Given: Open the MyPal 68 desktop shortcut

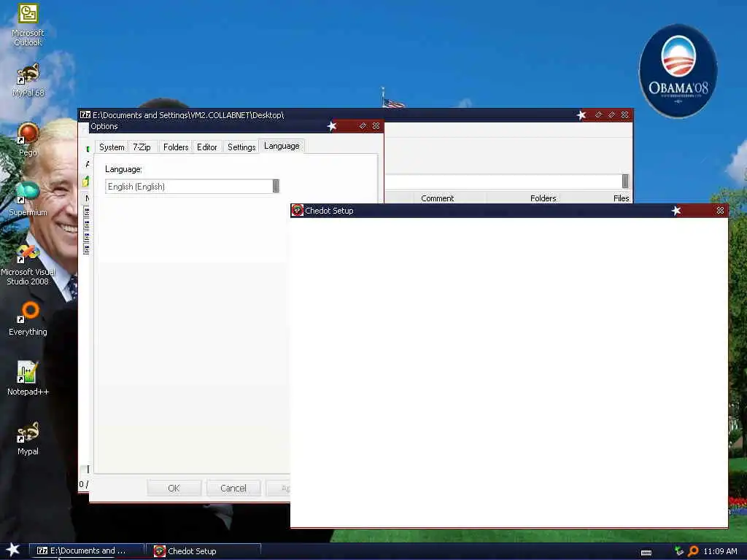Looking at the screenshot, I should coord(28,80).
